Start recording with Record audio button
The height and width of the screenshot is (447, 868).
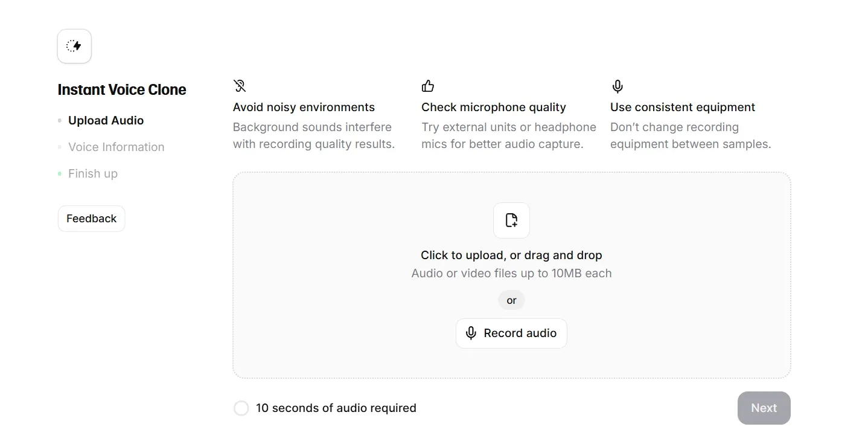pyautogui.click(x=511, y=333)
